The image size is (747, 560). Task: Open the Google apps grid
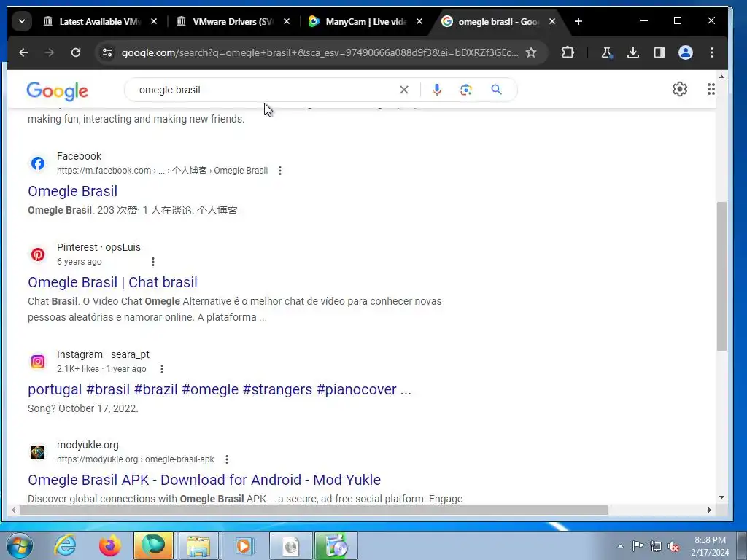pyautogui.click(x=711, y=89)
